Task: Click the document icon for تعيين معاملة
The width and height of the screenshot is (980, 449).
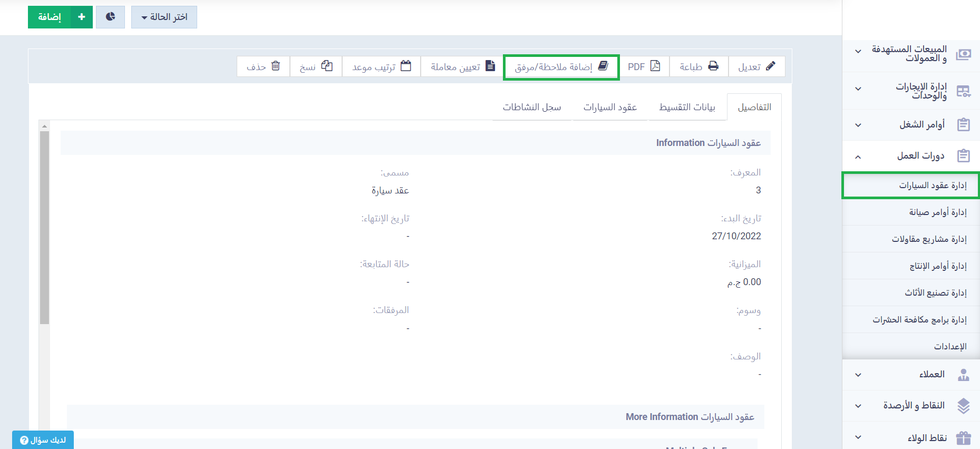Action: 490,66
